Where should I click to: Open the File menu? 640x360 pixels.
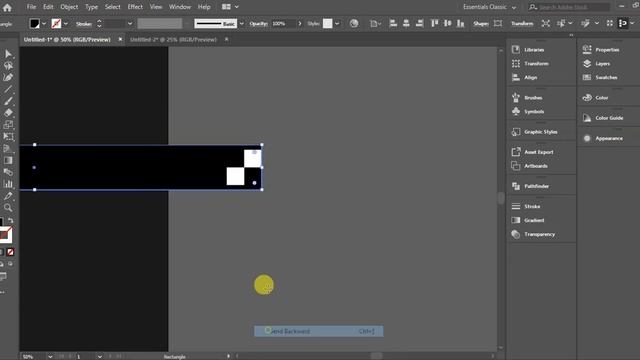(31, 7)
